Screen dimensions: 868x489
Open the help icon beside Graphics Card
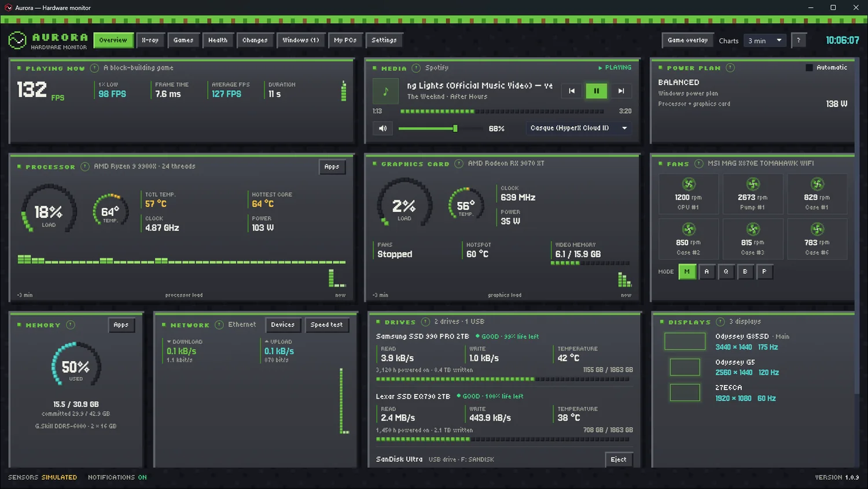coord(459,164)
